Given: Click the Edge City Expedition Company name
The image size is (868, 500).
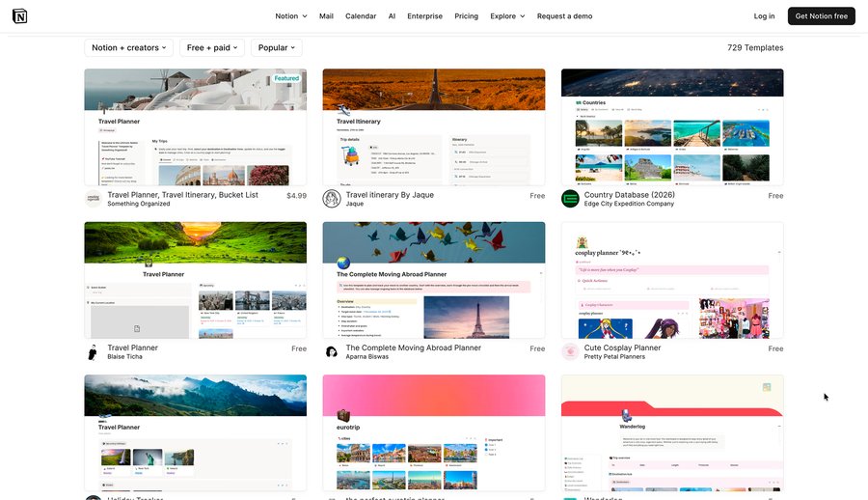Looking at the screenshot, I should (629, 204).
